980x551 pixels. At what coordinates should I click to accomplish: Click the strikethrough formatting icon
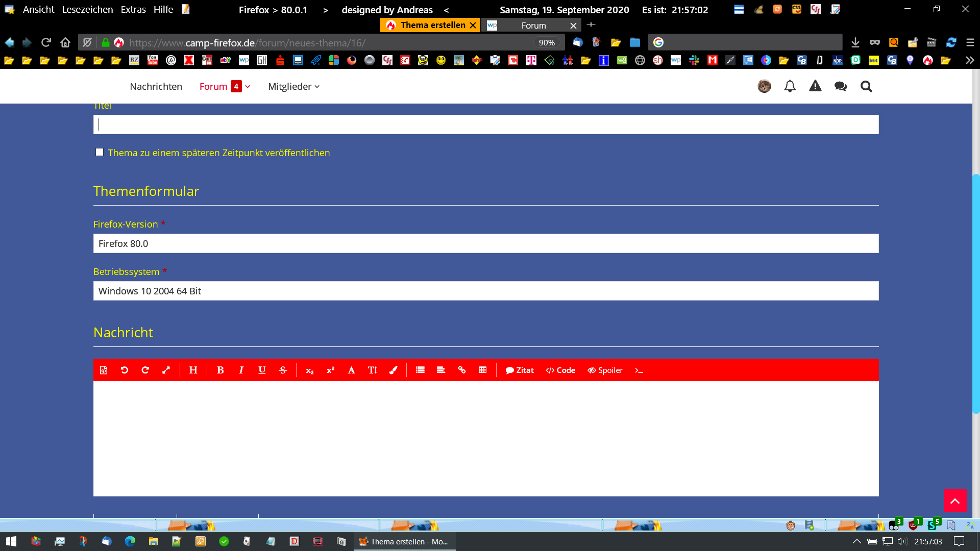coord(283,370)
